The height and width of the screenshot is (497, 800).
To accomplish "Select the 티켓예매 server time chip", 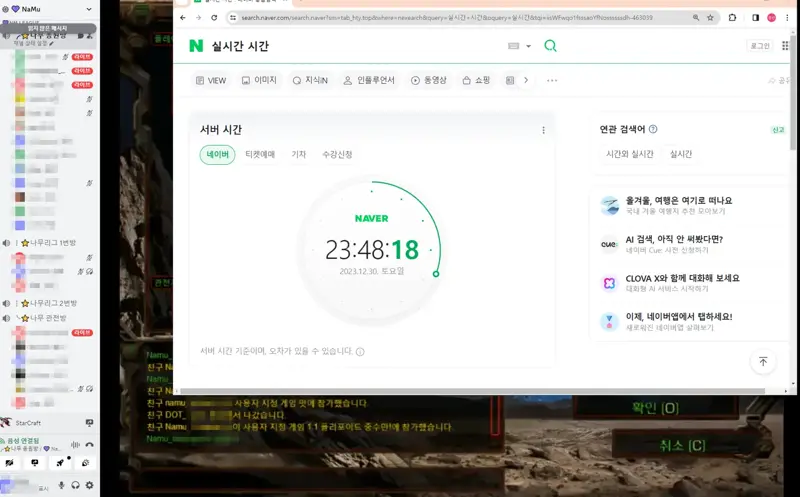I will point(260,155).
